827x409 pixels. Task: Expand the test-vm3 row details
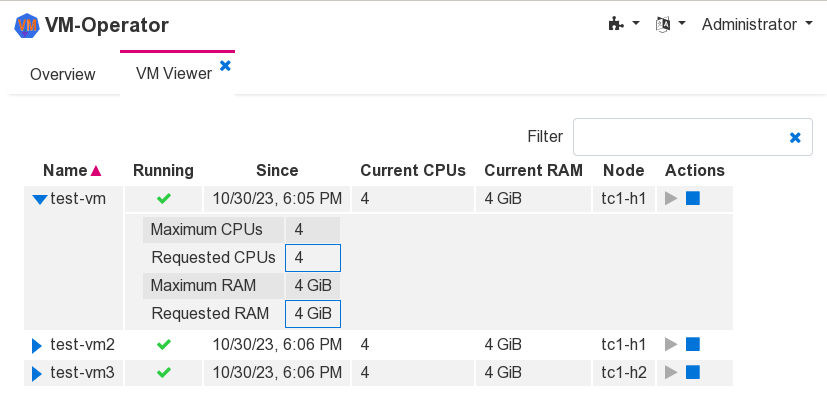coord(37,374)
